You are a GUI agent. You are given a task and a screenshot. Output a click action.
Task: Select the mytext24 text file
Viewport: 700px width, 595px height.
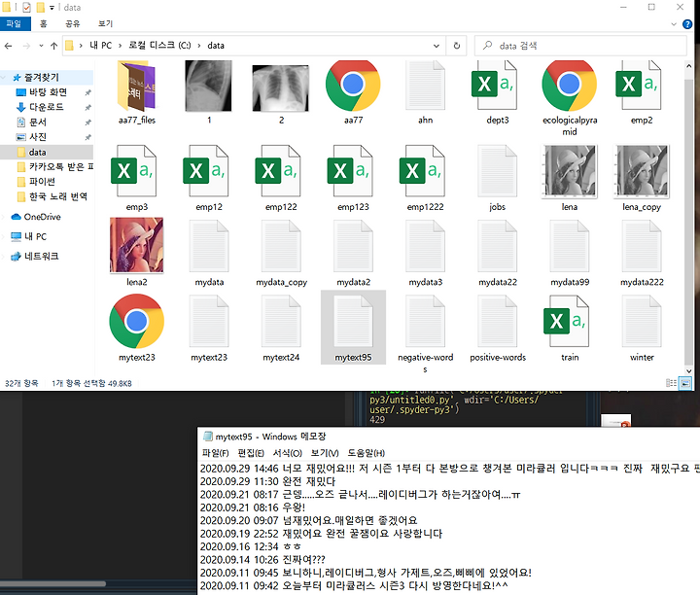tap(281, 328)
